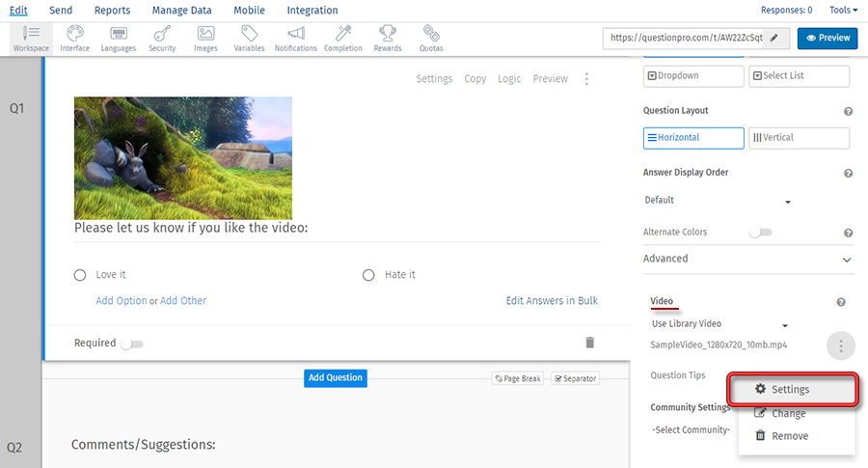The height and width of the screenshot is (468, 868).
Task: Choose Settings in the video context menu
Action: pos(794,389)
